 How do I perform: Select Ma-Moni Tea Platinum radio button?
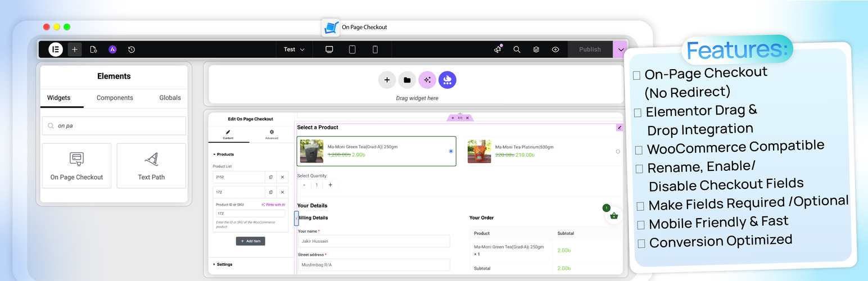tap(618, 151)
